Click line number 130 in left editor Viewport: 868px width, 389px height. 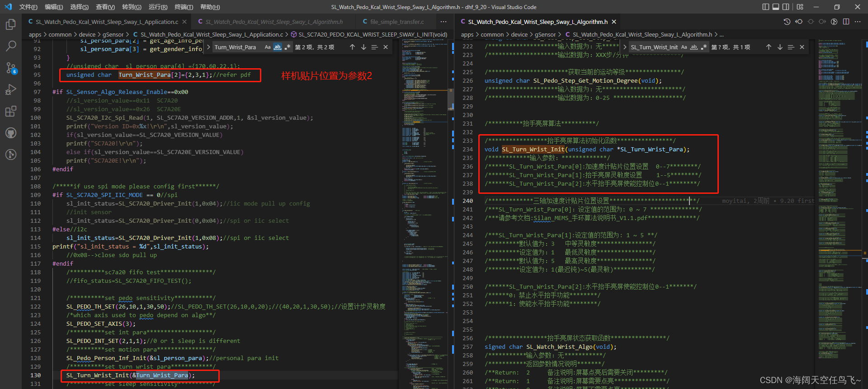tap(35, 375)
